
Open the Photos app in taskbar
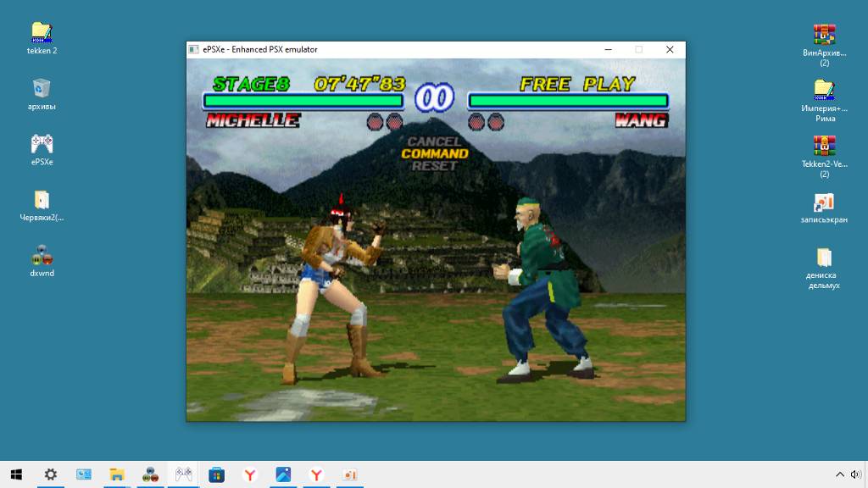tap(283, 474)
